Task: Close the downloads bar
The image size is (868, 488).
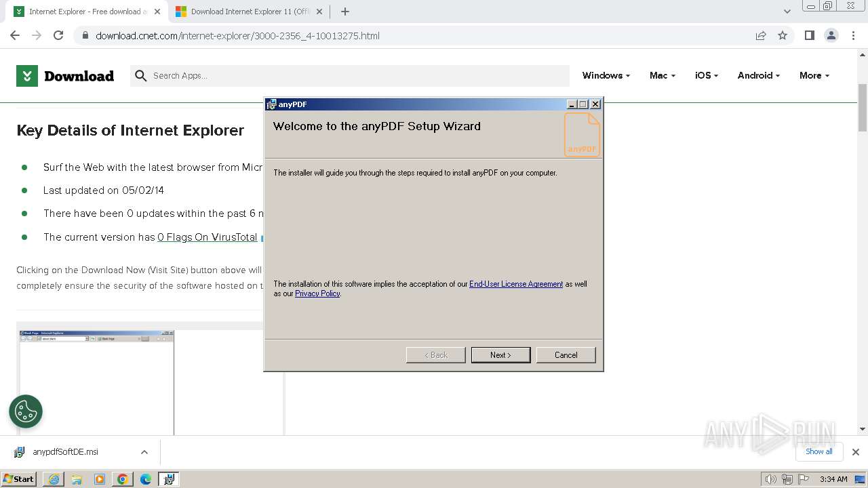Action: pyautogui.click(x=855, y=452)
